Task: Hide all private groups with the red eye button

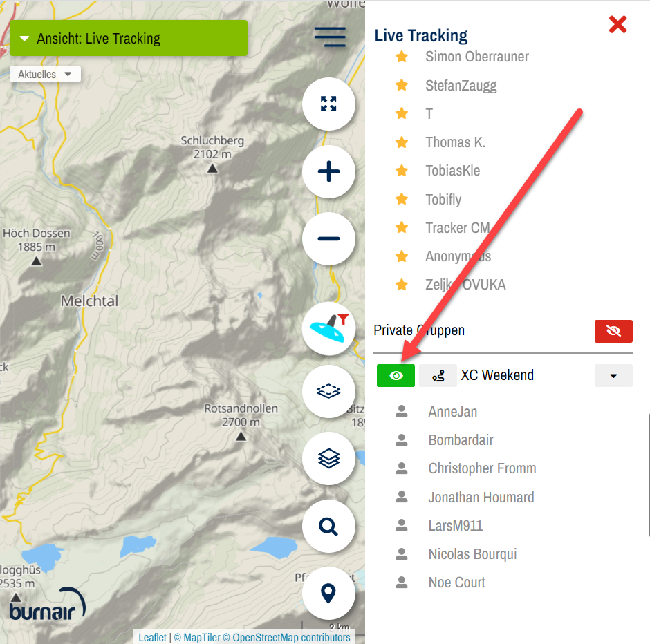Action: click(x=613, y=331)
